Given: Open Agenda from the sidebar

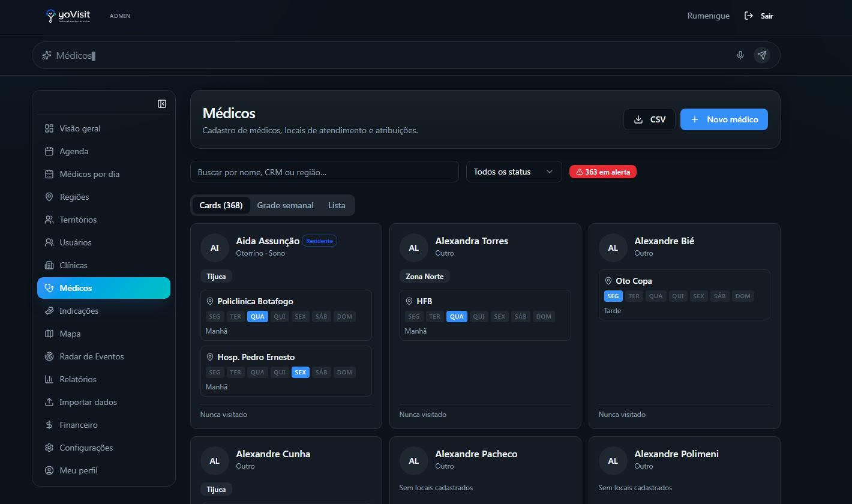Looking at the screenshot, I should coord(104,151).
